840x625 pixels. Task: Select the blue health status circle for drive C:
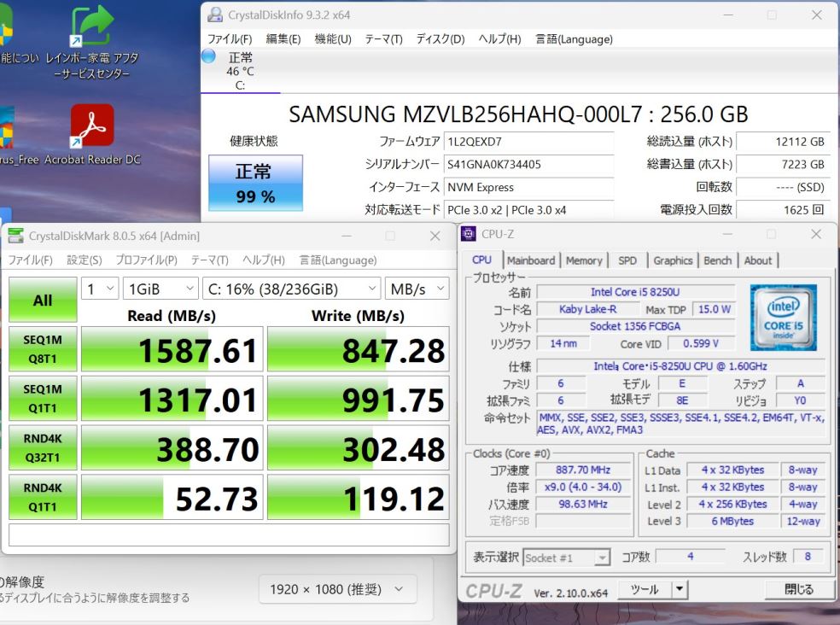[209, 55]
